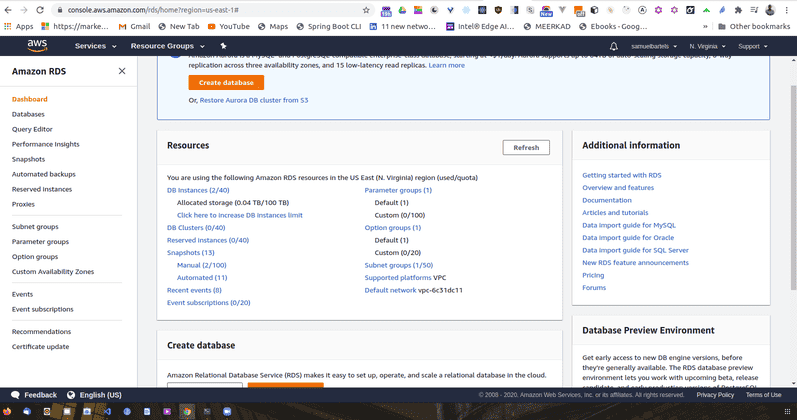Open Databases in the sidebar
The image size is (797, 420).
click(x=28, y=114)
